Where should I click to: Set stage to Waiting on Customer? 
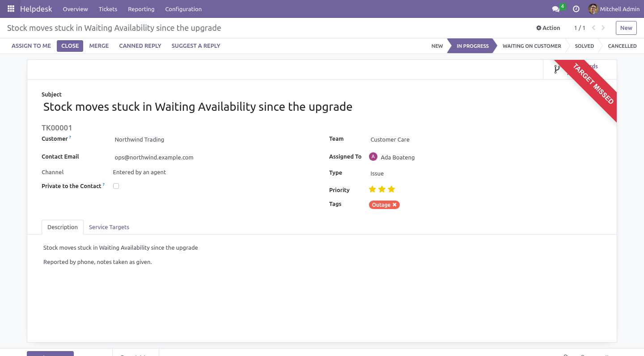pyautogui.click(x=531, y=46)
